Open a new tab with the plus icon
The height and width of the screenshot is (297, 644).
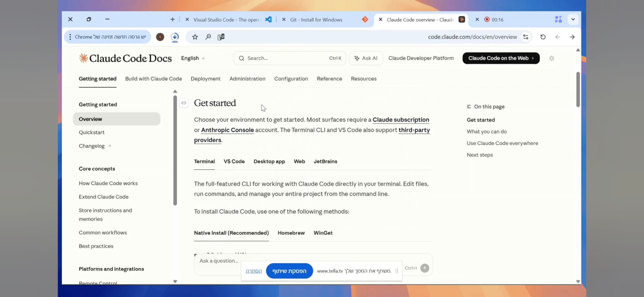tap(172, 19)
